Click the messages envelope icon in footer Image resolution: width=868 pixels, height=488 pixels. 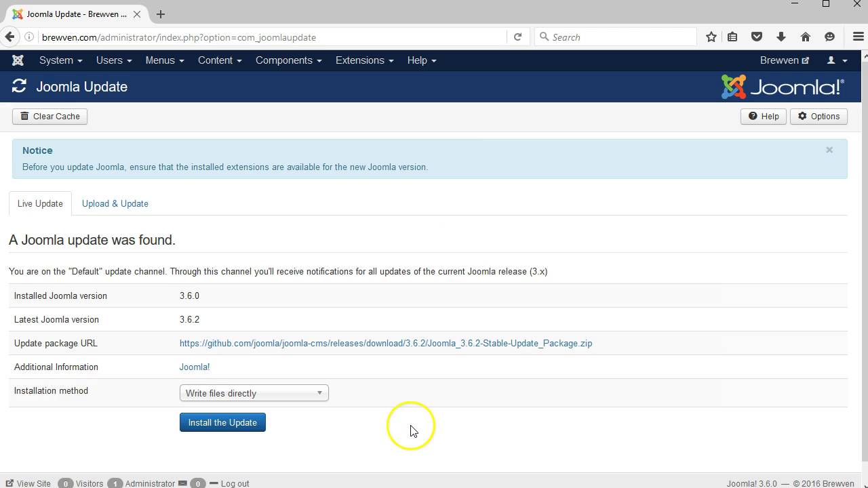pos(182,483)
